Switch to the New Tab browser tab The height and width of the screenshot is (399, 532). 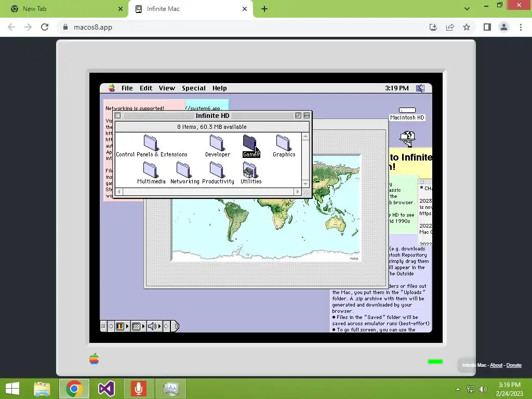click(64, 9)
